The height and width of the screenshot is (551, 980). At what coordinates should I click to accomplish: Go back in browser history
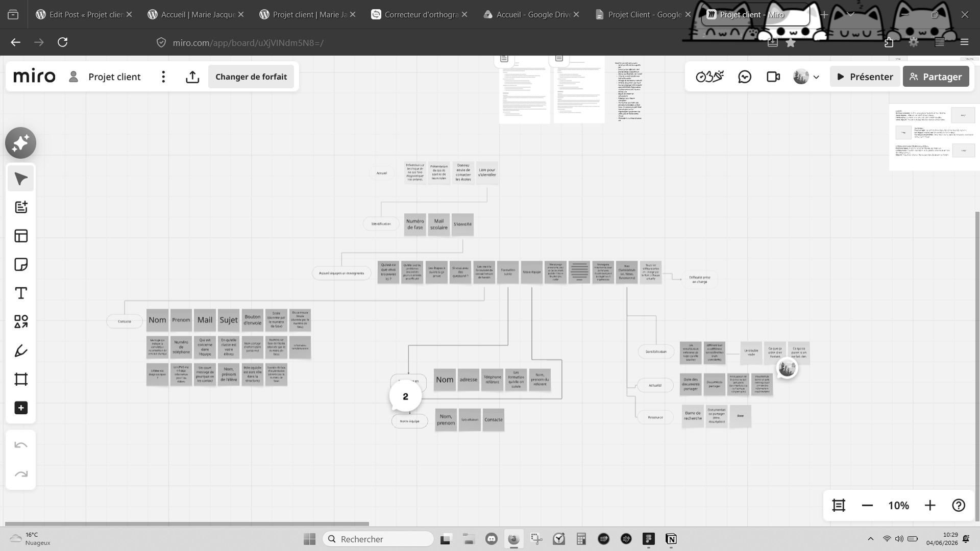coord(16,42)
